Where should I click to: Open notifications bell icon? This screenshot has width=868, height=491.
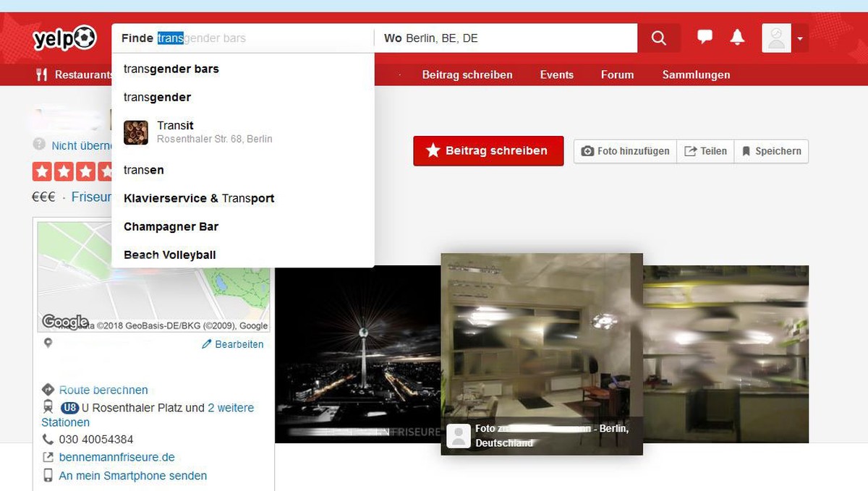737,38
